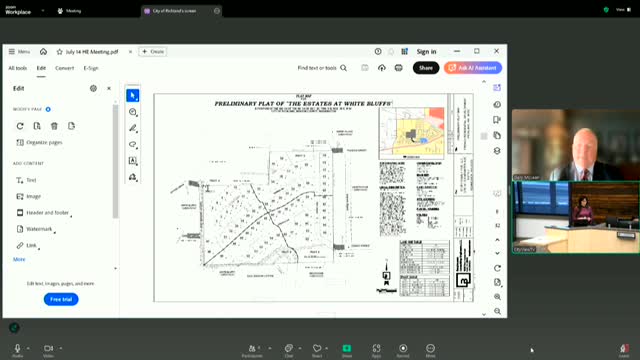Open the All tools tab

tap(18, 68)
